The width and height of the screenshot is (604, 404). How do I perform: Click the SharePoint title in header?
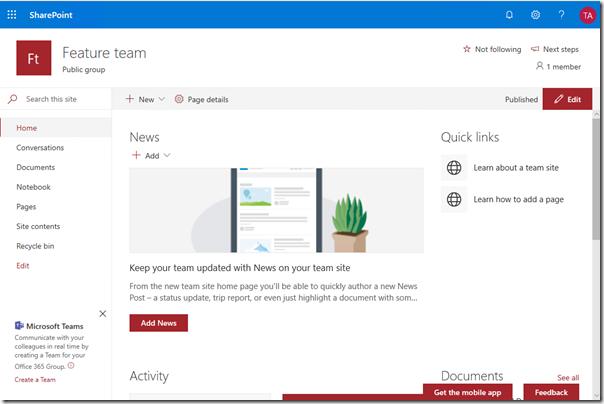point(51,15)
